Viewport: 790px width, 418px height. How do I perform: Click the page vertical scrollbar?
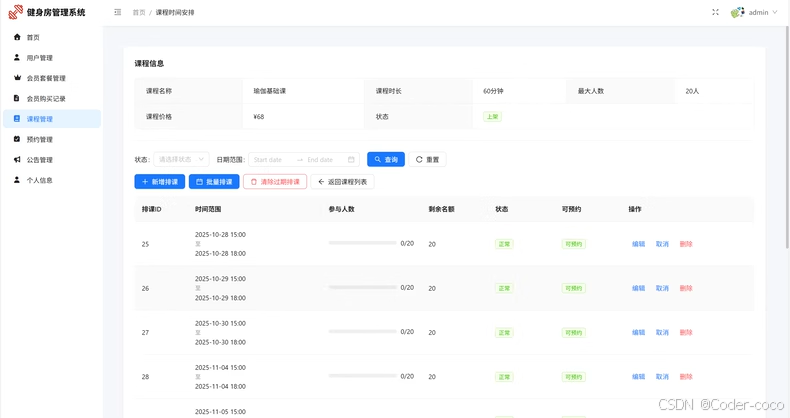click(x=787, y=137)
